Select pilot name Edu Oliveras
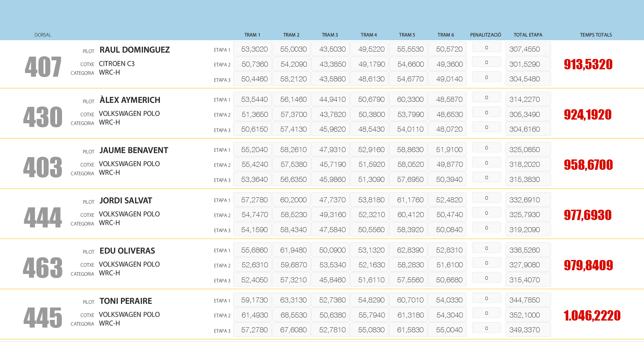This screenshot has width=644, height=342. click(x=127, y=251)
